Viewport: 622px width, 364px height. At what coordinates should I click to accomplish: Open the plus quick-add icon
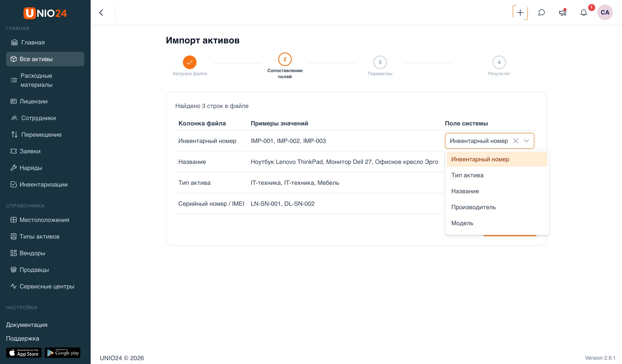pos(520,13)
